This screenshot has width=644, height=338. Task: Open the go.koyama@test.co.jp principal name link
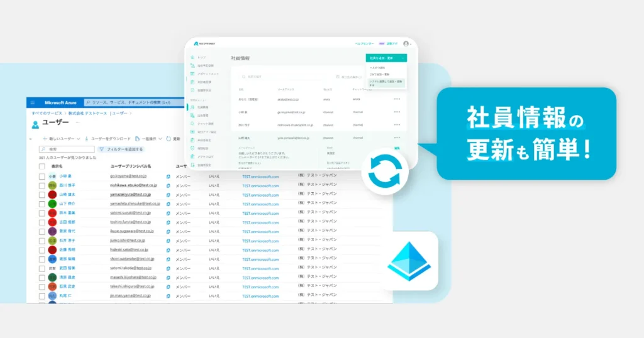[x=128, y=176]
